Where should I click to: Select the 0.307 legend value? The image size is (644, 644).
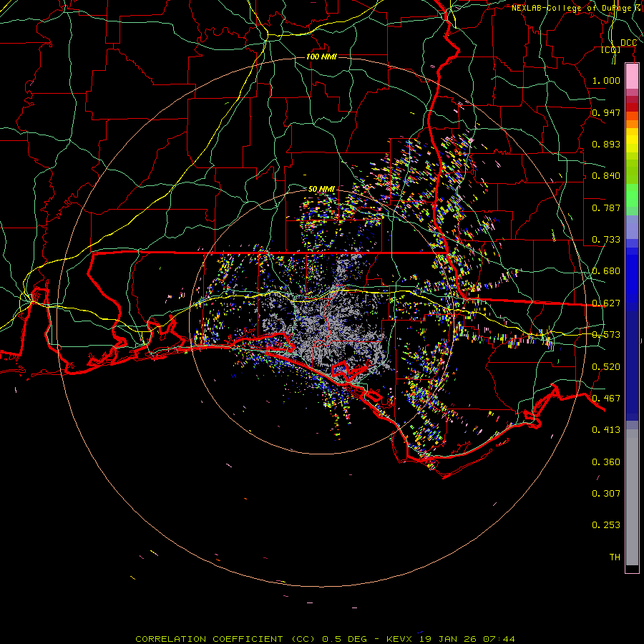click(606, 494)
